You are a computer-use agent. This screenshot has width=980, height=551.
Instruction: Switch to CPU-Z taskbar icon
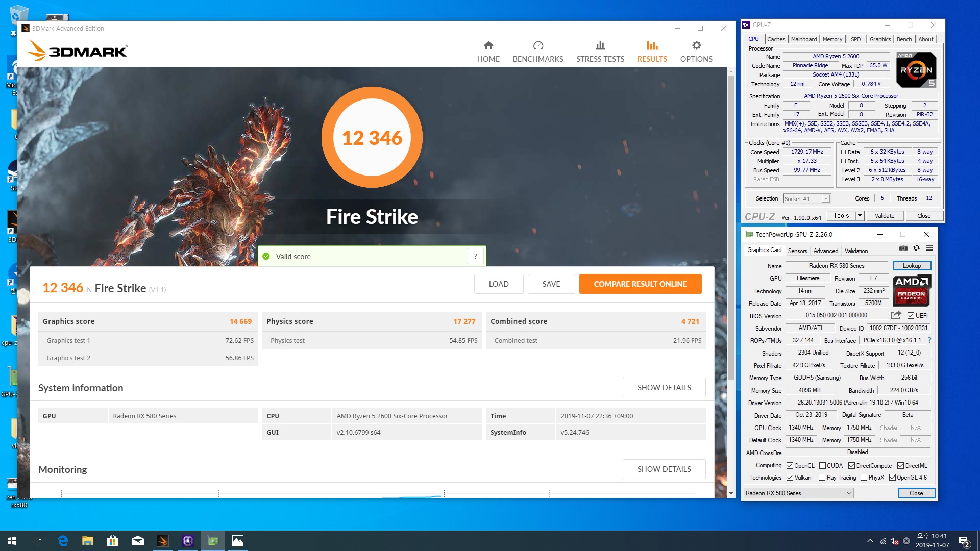(x=188, y=541)
